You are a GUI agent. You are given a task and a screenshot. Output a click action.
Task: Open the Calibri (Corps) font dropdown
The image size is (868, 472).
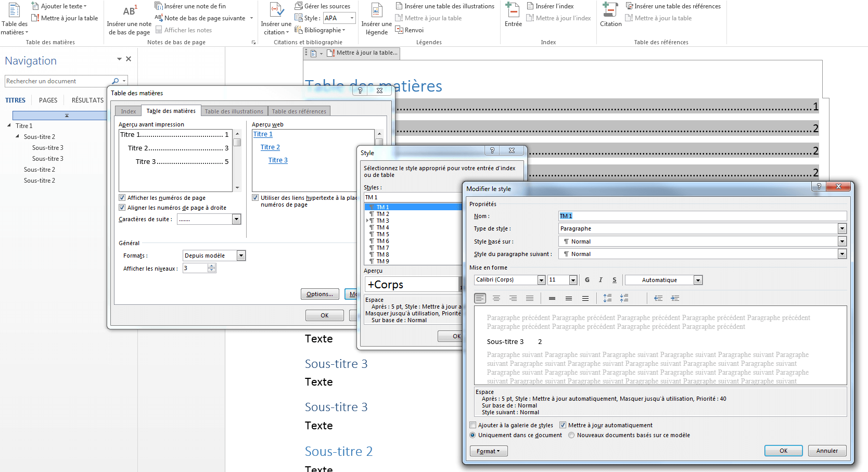coord(541,280)
